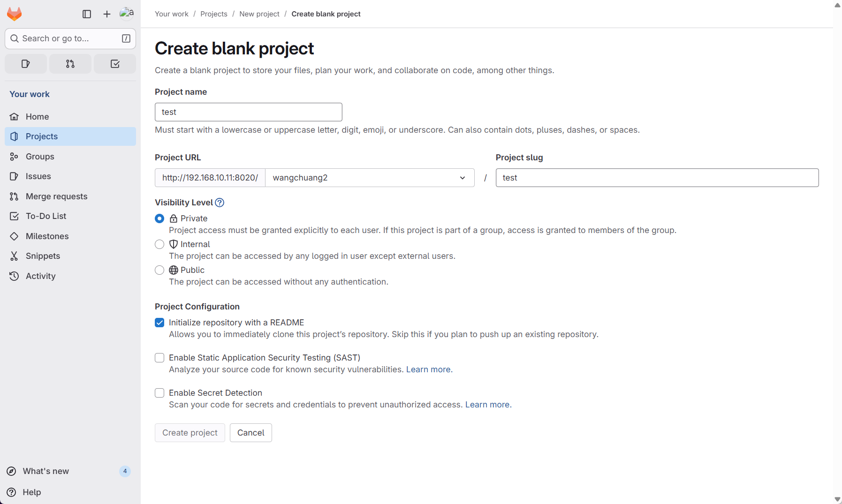
Task: Click the Visibility Level help icon
Action: click(x=220, y=203)
